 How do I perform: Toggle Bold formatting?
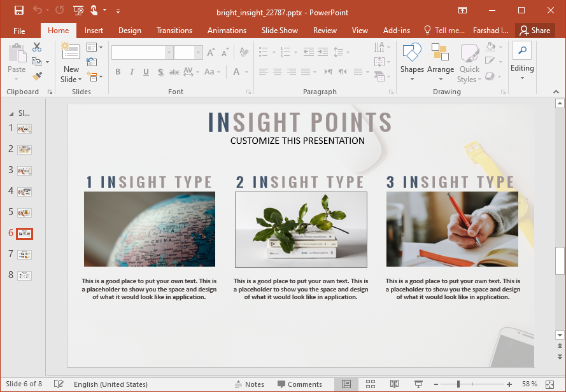tap(118, 72)
